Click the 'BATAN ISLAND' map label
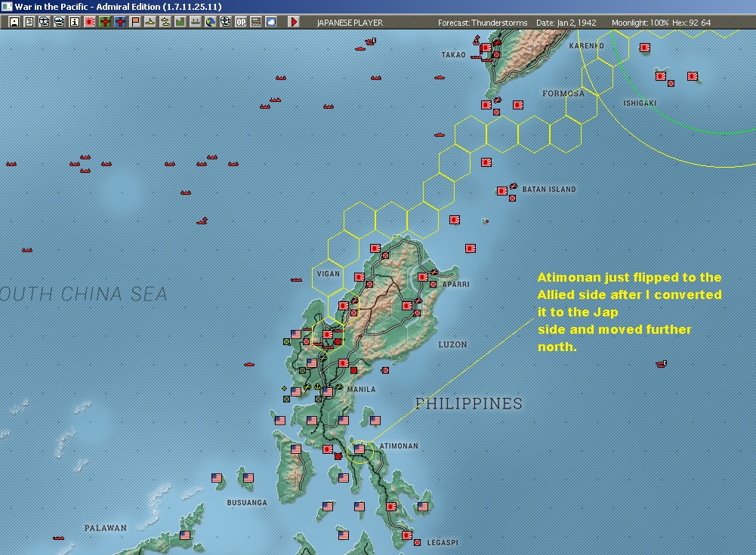 click(x=549, y=189)
